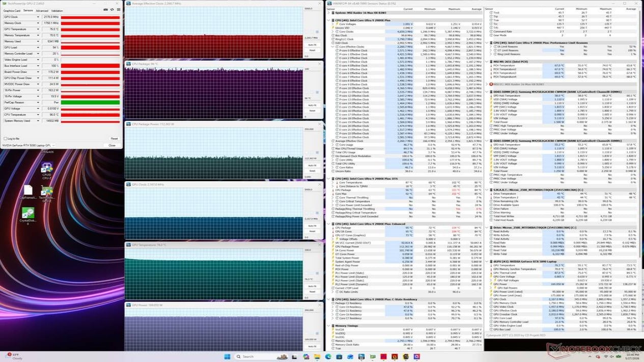Enable Log to file in GPU-Z
The height and width of the screenshot is (362, 644).
[5, 138]
